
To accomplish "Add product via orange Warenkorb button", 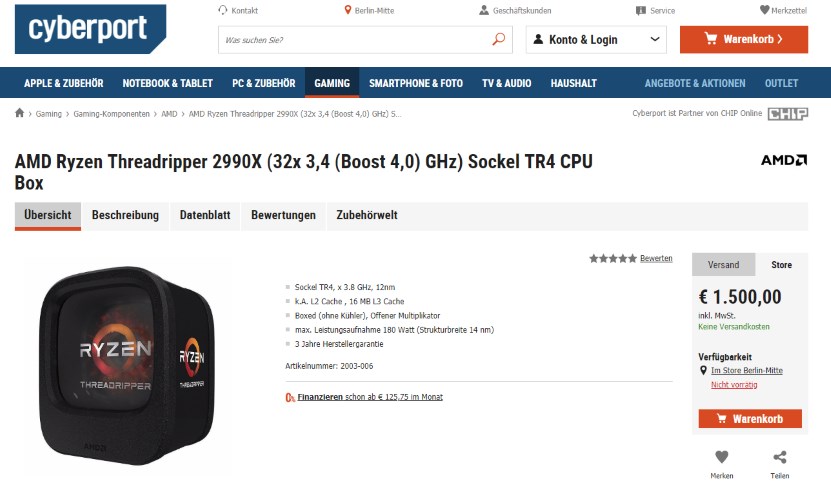I will coord(750,419).
